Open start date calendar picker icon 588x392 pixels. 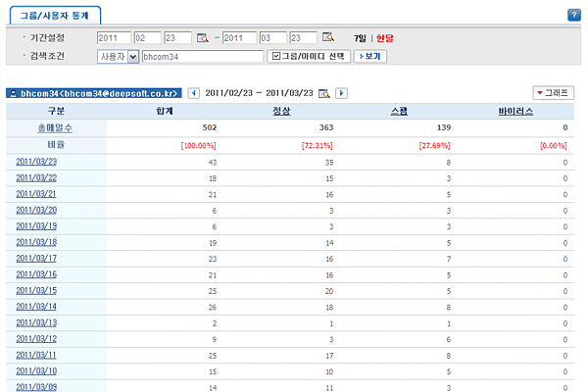[x=203, y=37]
